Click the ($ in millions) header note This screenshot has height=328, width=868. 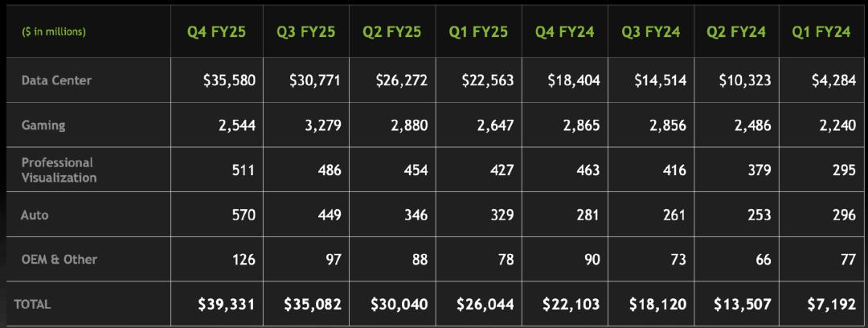54,32
